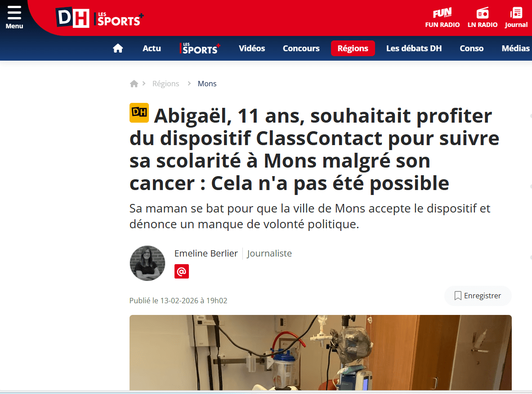Open the Journal icon
The height and width of the screenshot is (394, 532).
pos(516,18)
